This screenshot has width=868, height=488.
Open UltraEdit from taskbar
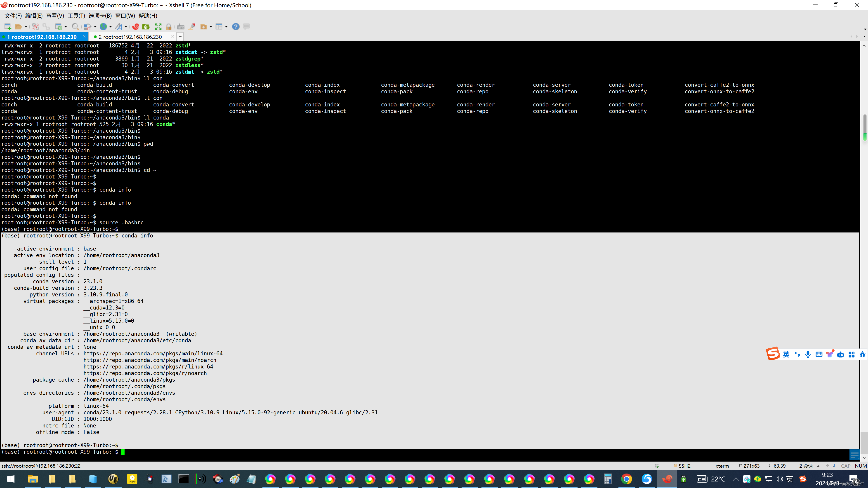click(x=113, y=479)
